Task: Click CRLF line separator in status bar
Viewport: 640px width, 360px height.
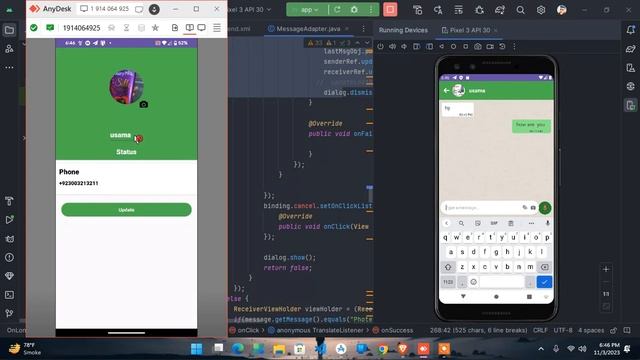Action: [x=540, y=330]
